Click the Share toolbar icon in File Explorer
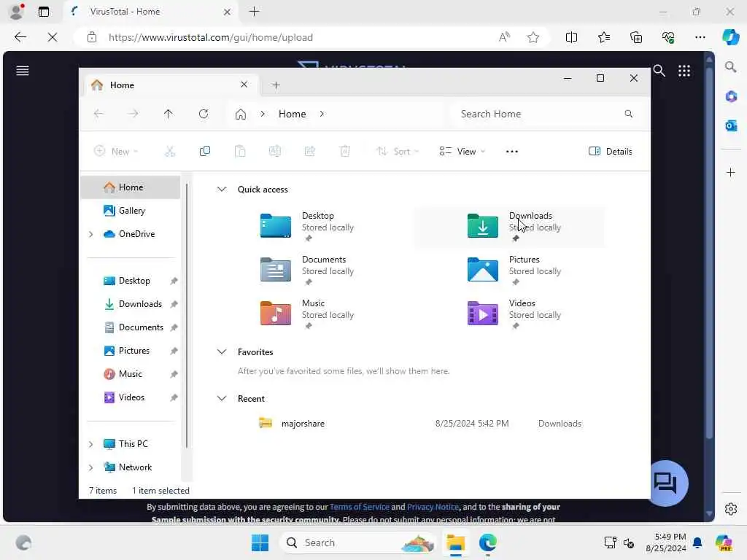Screen dimensions: 747x560 [x=309, y=152]
